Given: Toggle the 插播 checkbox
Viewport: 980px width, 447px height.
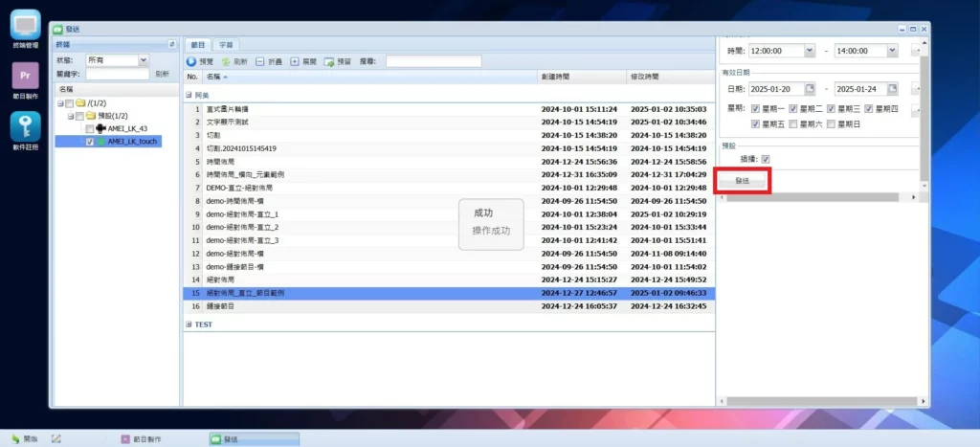Looking at the screenshot, I should [765, 159].
